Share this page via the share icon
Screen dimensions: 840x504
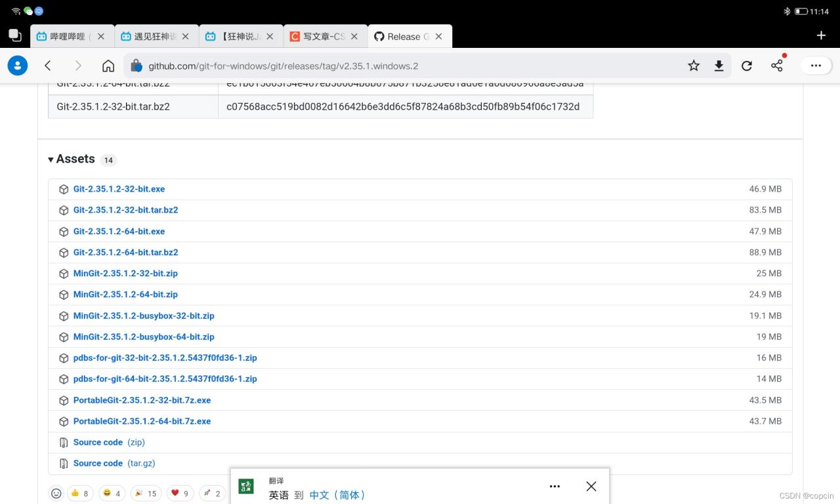[777, 65]
